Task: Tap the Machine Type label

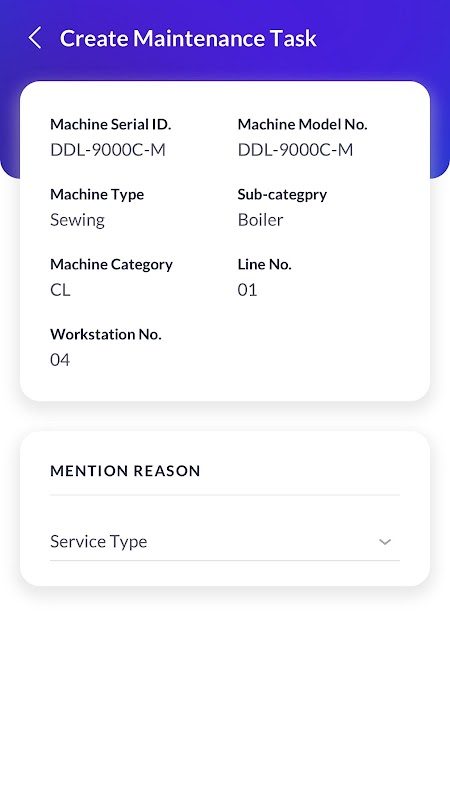Action: pos(97,195)
